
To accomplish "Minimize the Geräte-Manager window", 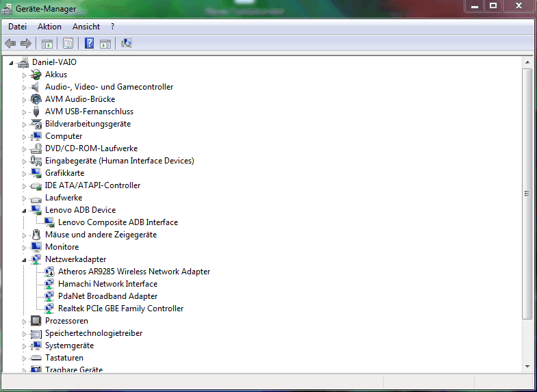I will [x=474, y=6].
